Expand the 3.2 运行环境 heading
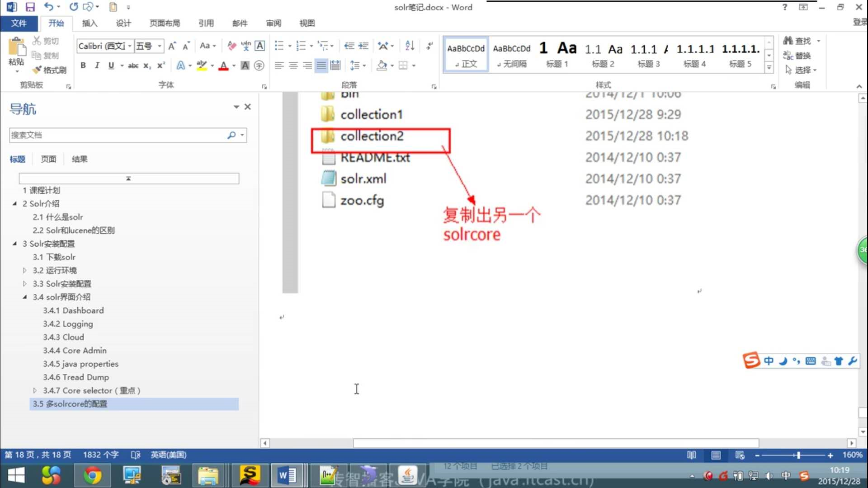 tap(24, 270)
